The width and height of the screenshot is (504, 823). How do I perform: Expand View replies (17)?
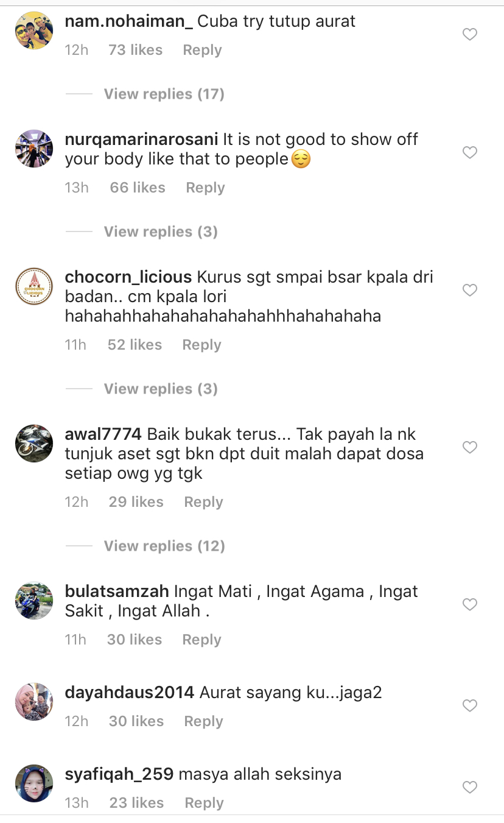click(x=164, y=94)
